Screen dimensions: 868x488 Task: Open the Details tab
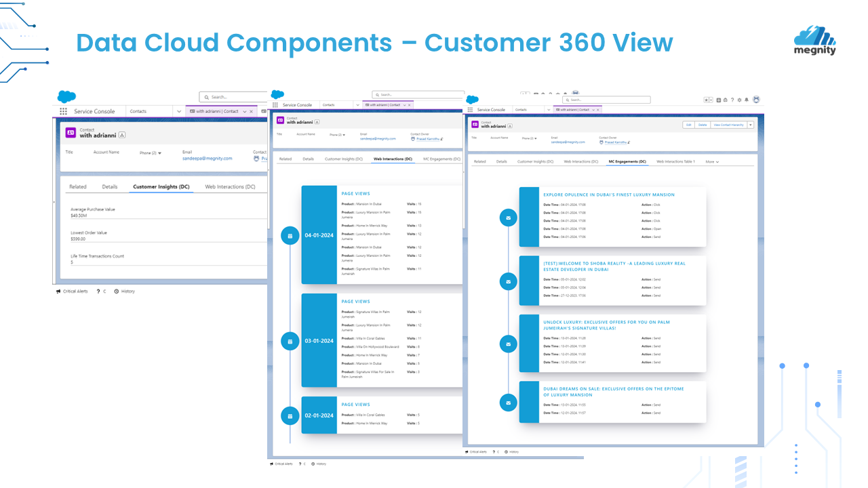(502, 161)
